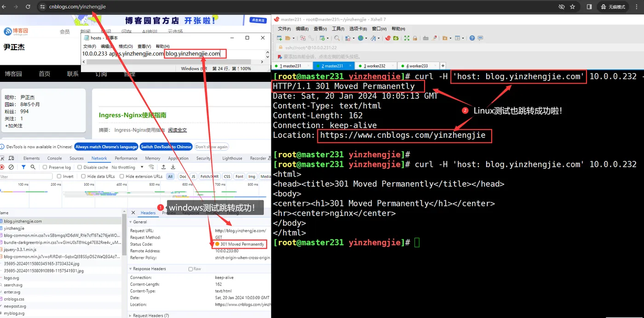644x318 pixels.
Task: Open DevTools network search magnifier
Action: tap(33, 167)
